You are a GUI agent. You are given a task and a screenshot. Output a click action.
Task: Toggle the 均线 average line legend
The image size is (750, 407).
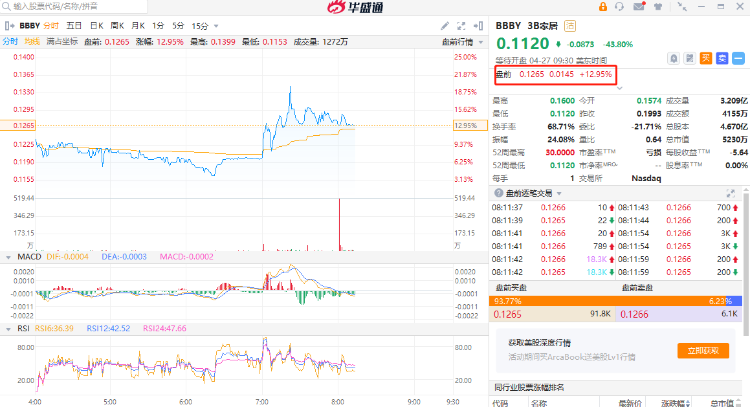(x=32, y=42)
